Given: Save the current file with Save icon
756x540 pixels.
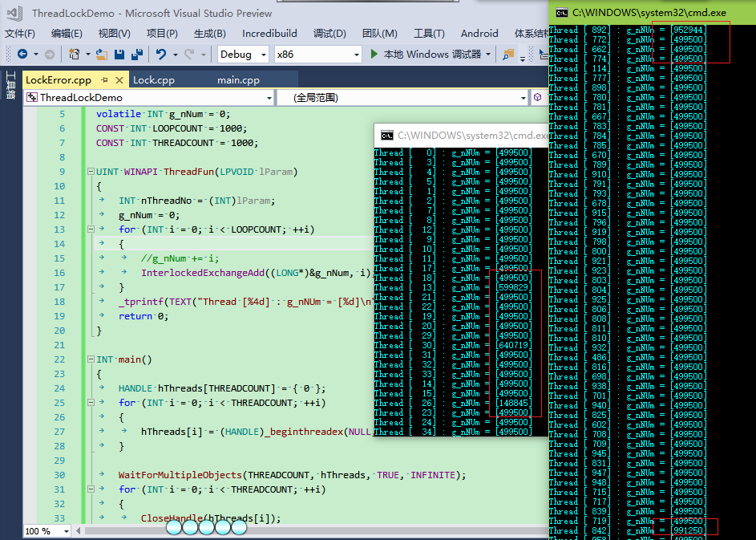Looking at the screenshot, I should [119, 55].
